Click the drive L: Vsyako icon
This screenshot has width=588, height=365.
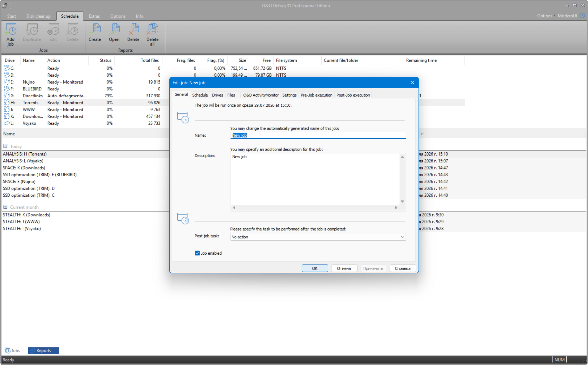point(7,123)
